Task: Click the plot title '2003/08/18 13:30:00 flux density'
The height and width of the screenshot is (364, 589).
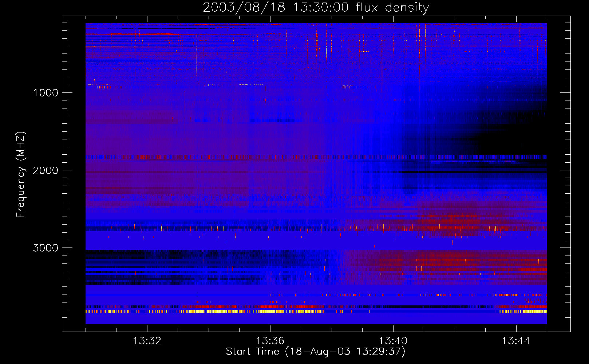Action: [316, 8]
